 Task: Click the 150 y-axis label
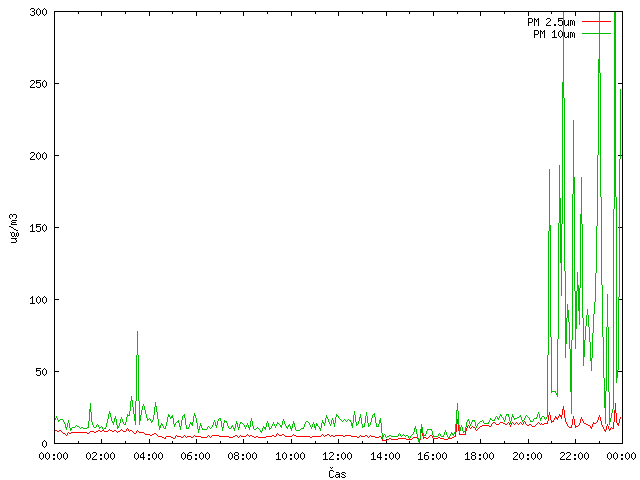pyautogui.click(x=39, y=228)
